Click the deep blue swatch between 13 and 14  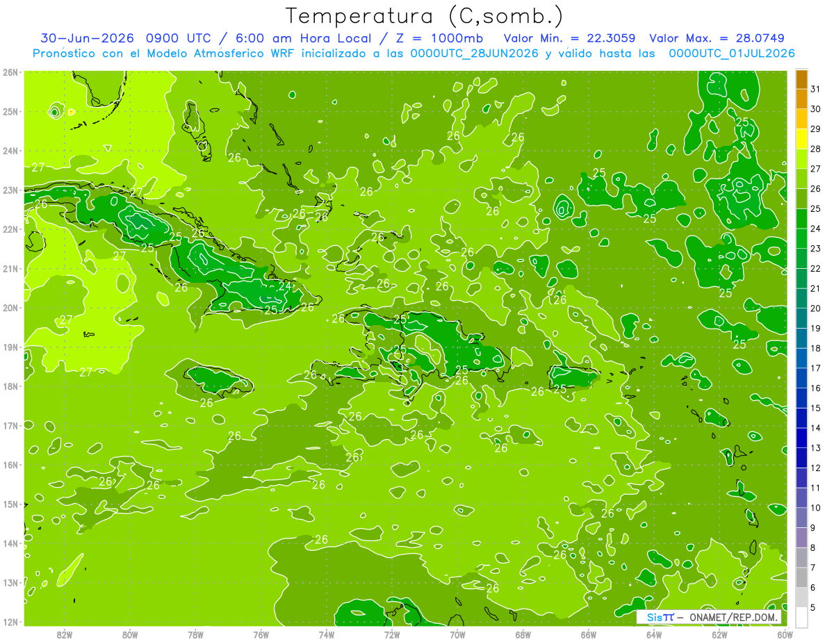[801, 438]
